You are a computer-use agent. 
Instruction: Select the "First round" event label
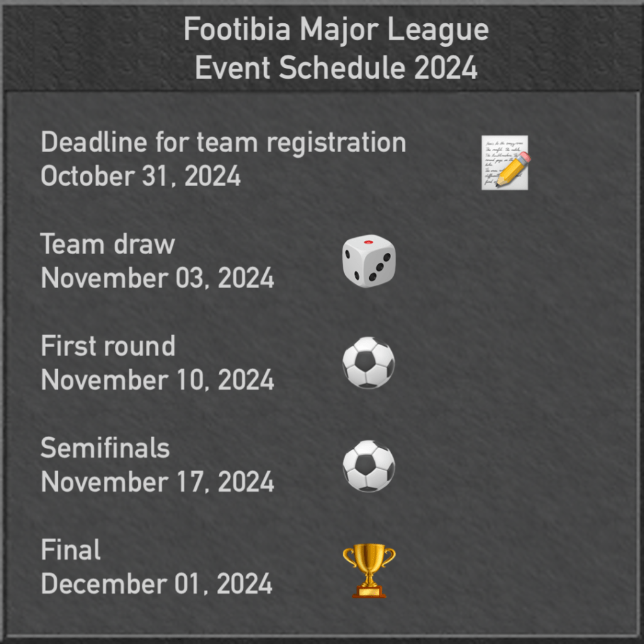108,346
